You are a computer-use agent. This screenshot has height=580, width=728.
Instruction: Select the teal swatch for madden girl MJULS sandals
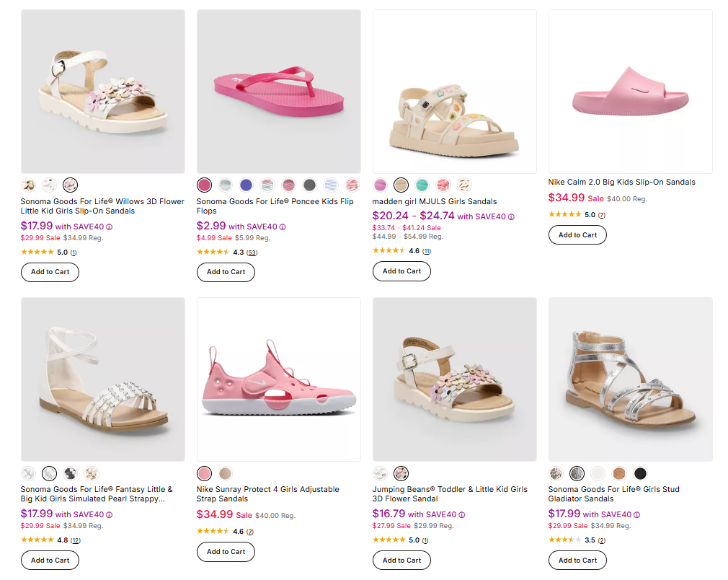422,185
